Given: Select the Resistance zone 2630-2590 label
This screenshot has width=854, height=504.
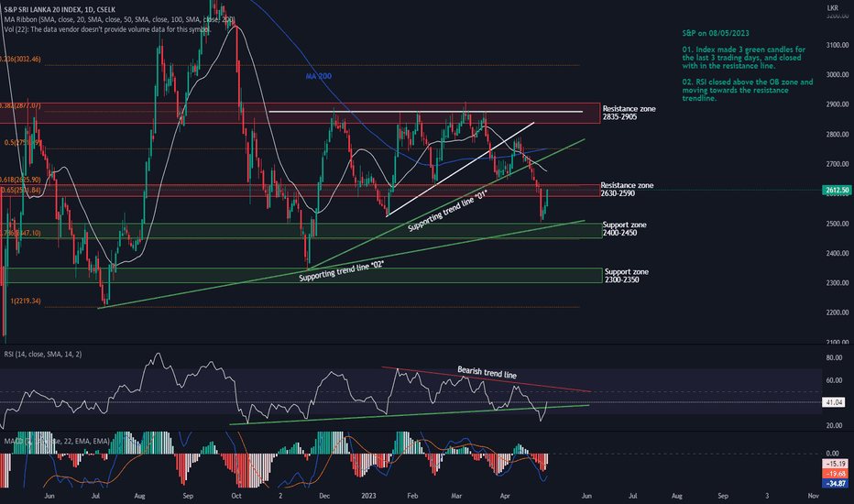Looking at the screenshot, I should coord(627,189).
